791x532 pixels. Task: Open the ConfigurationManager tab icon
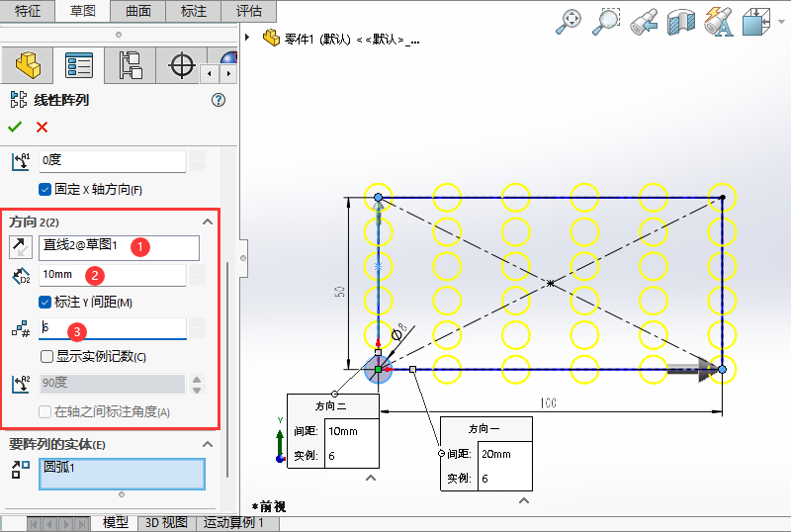pyautogui.click(x=131, y=65)
